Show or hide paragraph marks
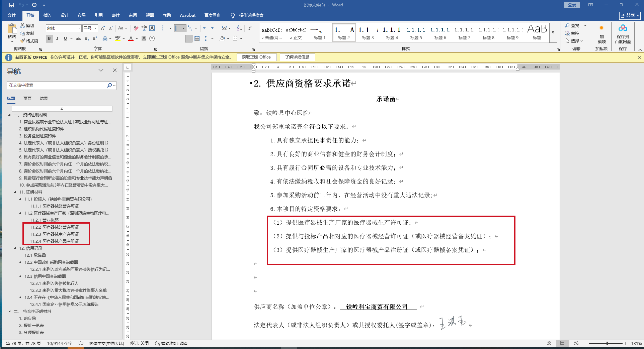The width and height of the screenshot is (644, 349). point(250,28)
